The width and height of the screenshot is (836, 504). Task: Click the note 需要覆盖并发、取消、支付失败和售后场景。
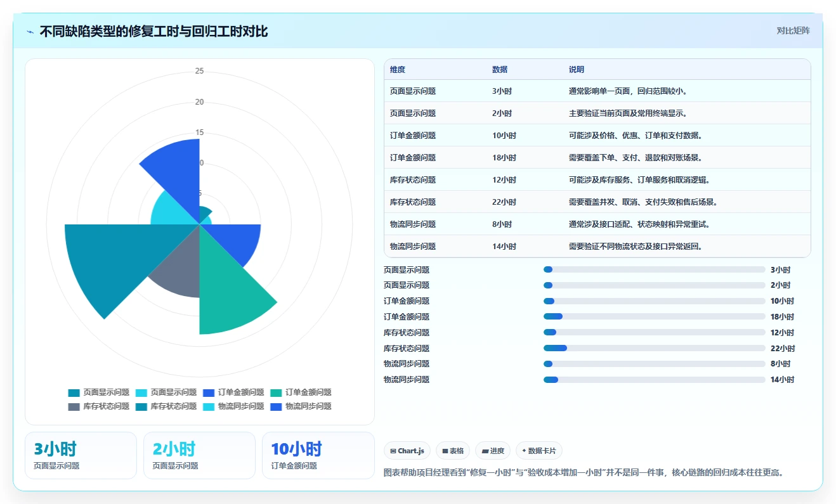643,202
